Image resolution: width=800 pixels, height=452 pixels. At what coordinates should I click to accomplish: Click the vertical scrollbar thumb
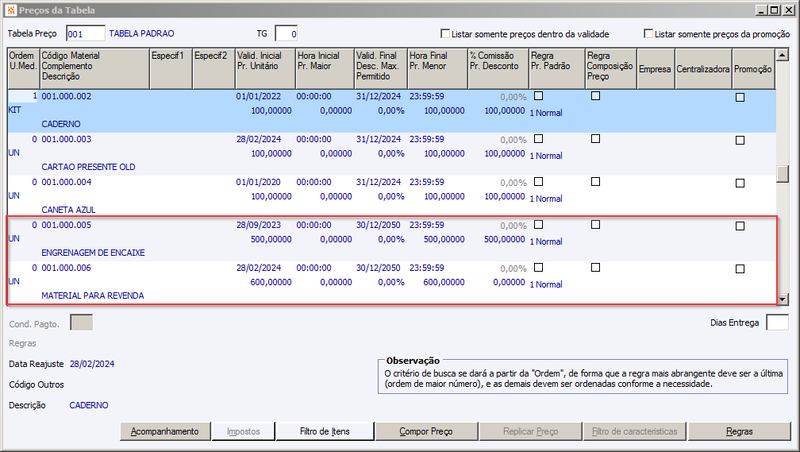click(782, 174)
